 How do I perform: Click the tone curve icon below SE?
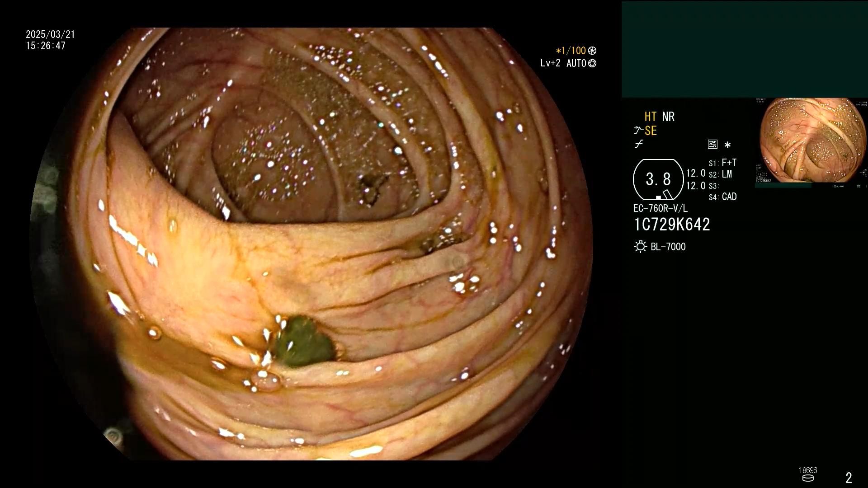[639, 144]
